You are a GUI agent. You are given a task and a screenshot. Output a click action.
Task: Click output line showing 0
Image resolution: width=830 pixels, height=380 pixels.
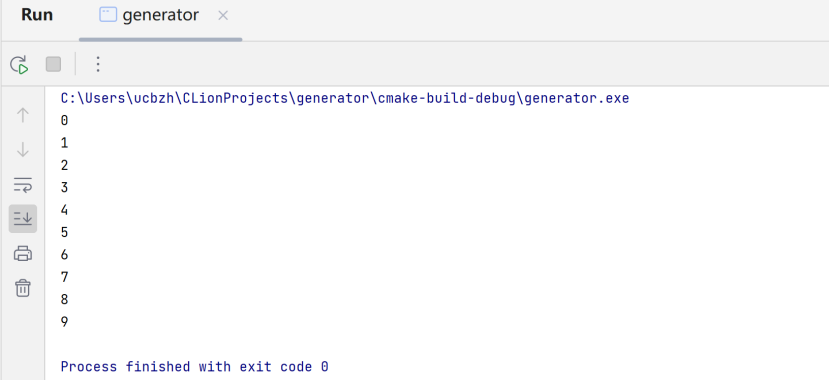65,121
